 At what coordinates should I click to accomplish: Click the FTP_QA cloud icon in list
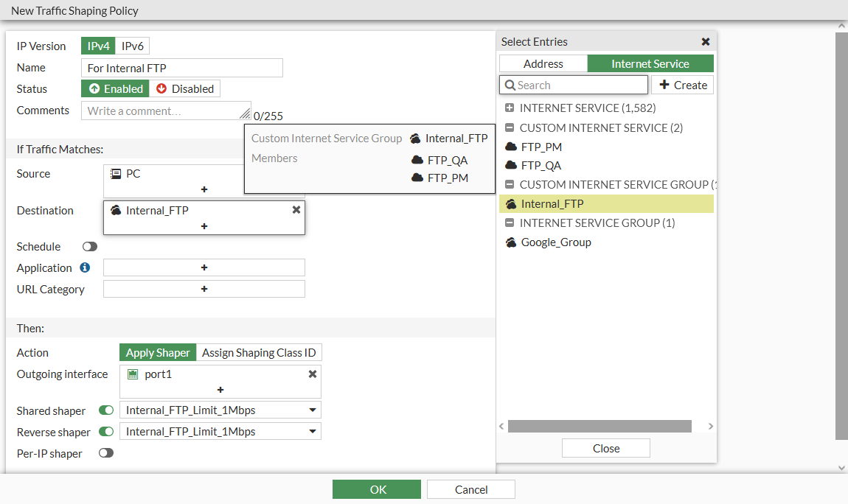point(511,166)
